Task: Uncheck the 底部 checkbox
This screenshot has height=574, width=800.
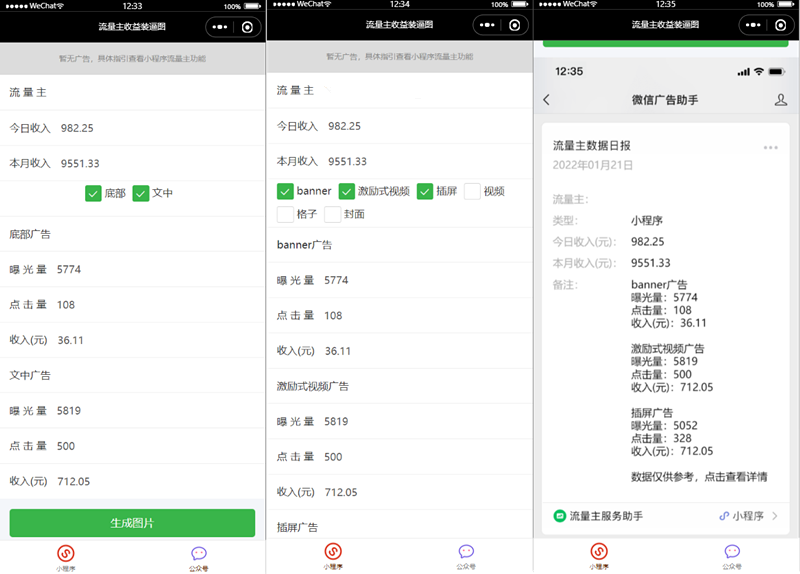Action: click(93, 193)
